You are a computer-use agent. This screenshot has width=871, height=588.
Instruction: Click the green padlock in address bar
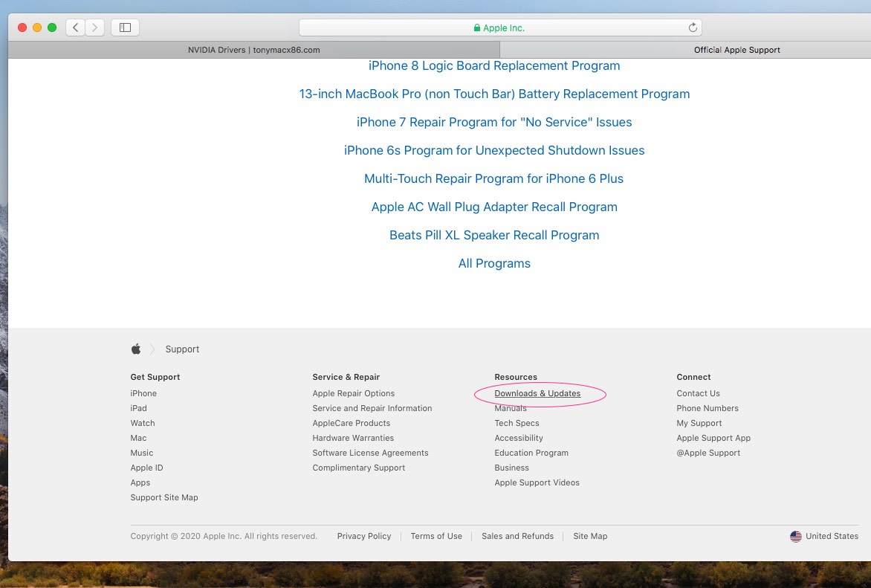[476, 28]
